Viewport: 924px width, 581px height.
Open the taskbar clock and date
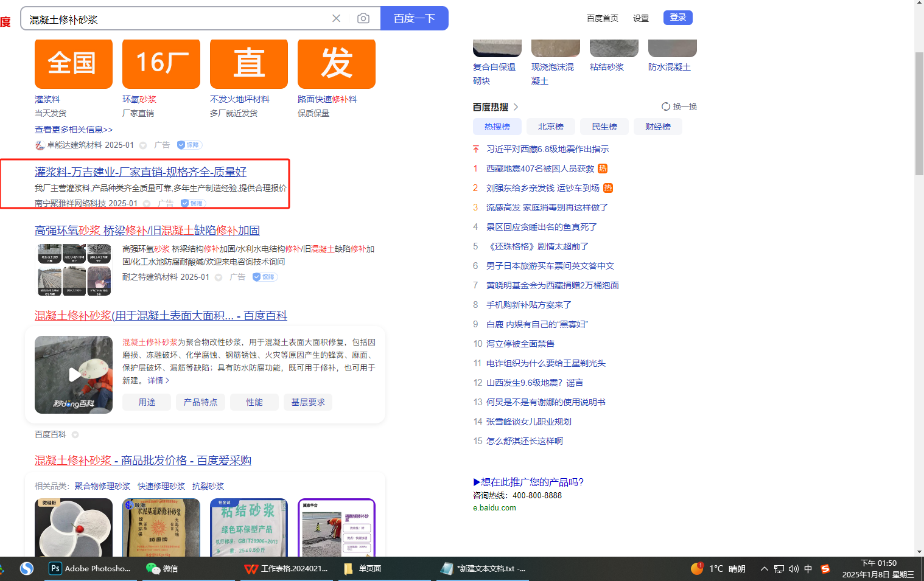[878, 569]
